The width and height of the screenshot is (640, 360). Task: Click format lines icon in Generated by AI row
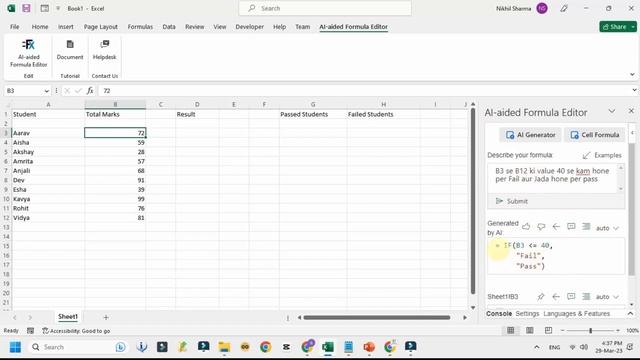point(586,227)
